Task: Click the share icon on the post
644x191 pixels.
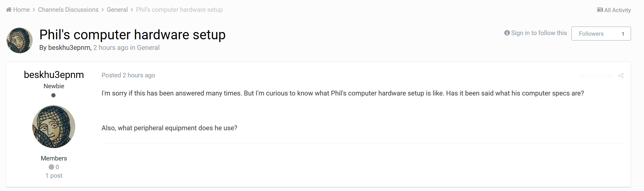Action: (x=621, y=76)
